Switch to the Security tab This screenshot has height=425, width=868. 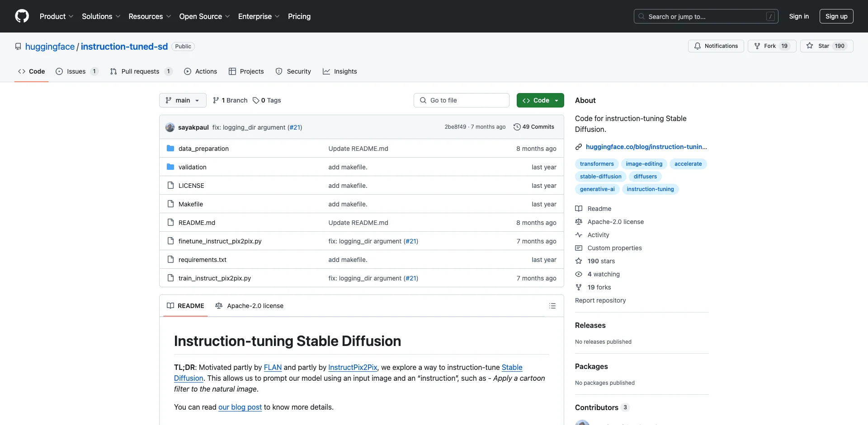click(293, 71)
